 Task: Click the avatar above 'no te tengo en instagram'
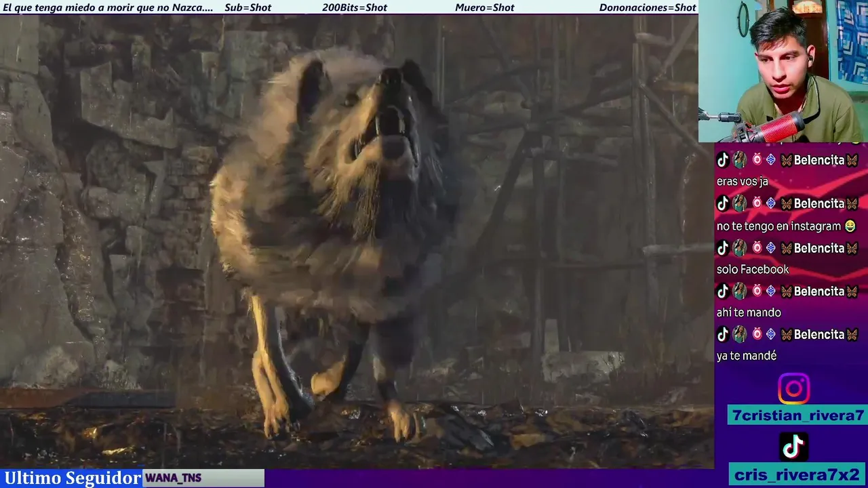(x=740, y=203)
